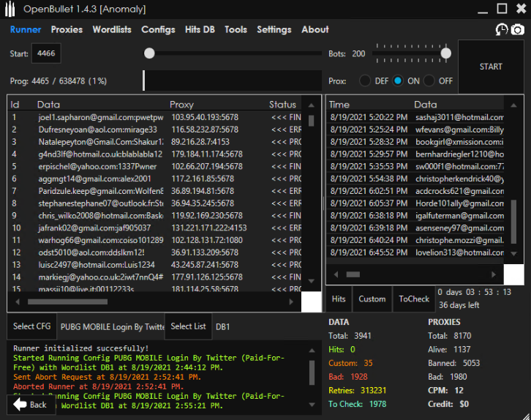The height and width of the screenshot is (420, 531).
Task: Open the Wordlists tab
Action: [112, 29]
